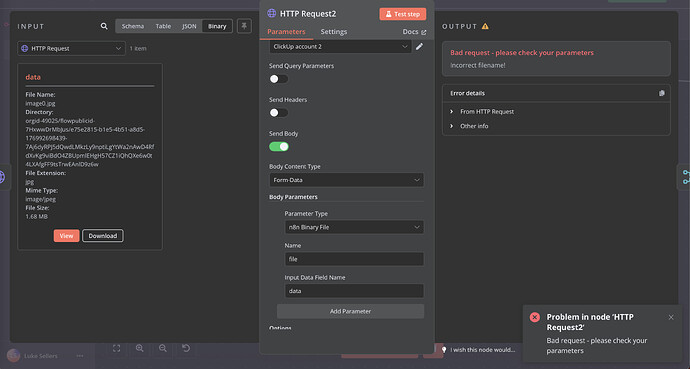Image resolution: width=690 pixels, height=369 pixels.
Task: Switch input view to JSON
Action: tap(189, 26)
